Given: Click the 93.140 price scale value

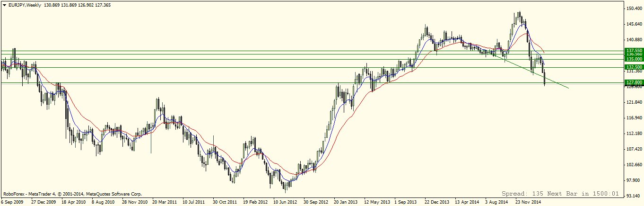Looking at the screenshot, I should pyautogui.click(x=633, y=196).
